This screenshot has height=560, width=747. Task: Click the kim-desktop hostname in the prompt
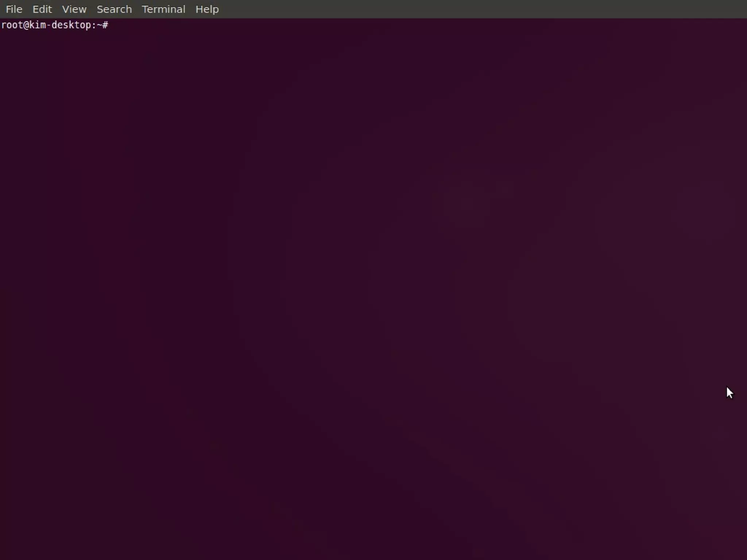click(61, 25)
